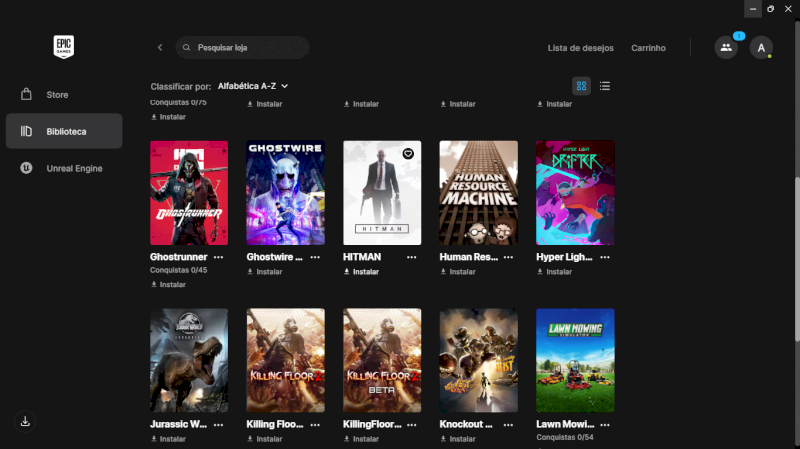This screenshot has height=449, width=800.
Task: Open Lista de desejos link
Action: (x=580, y=48)
